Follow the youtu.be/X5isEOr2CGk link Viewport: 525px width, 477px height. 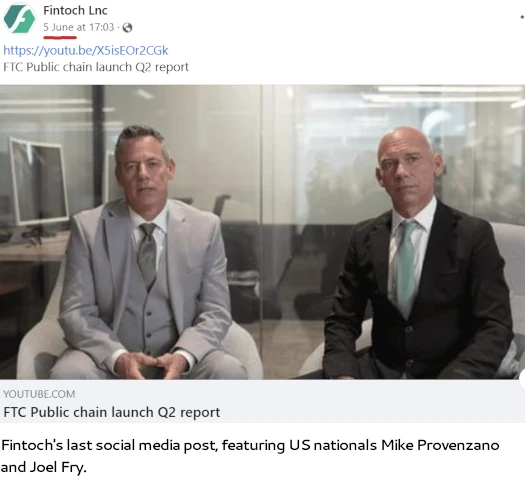[86, 50]
